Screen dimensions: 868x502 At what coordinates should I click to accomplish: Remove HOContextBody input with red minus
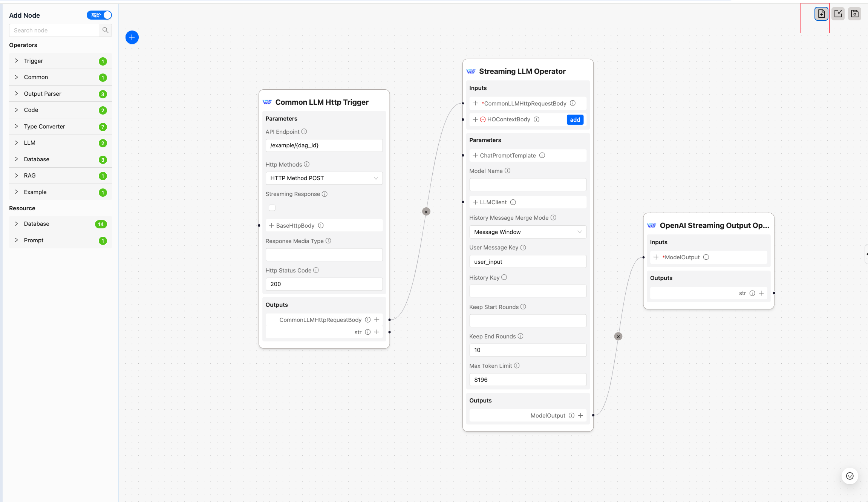(482, 119)
